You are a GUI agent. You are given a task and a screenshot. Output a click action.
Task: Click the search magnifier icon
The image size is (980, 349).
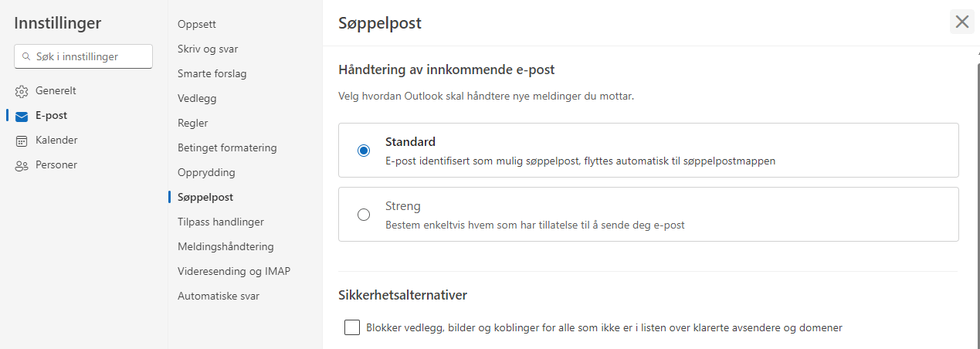[x=27, y=56]
